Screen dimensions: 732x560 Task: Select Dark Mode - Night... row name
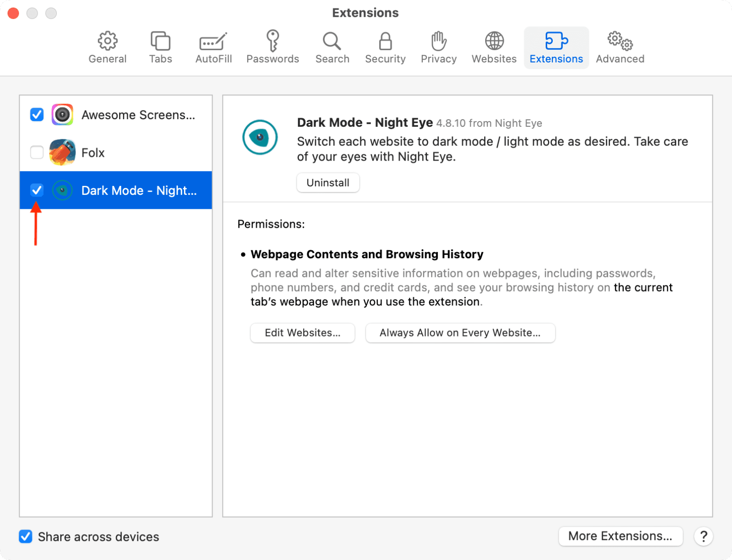click(139, 191)
